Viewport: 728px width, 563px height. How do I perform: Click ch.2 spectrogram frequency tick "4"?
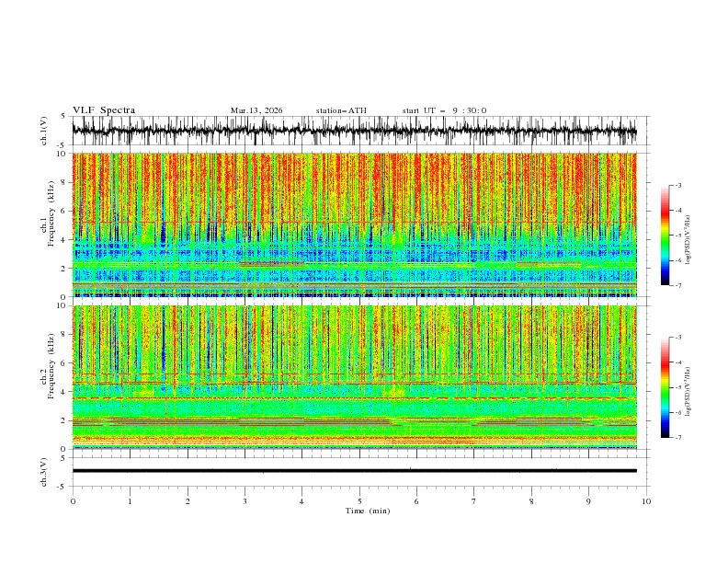[x=63, y=392]
